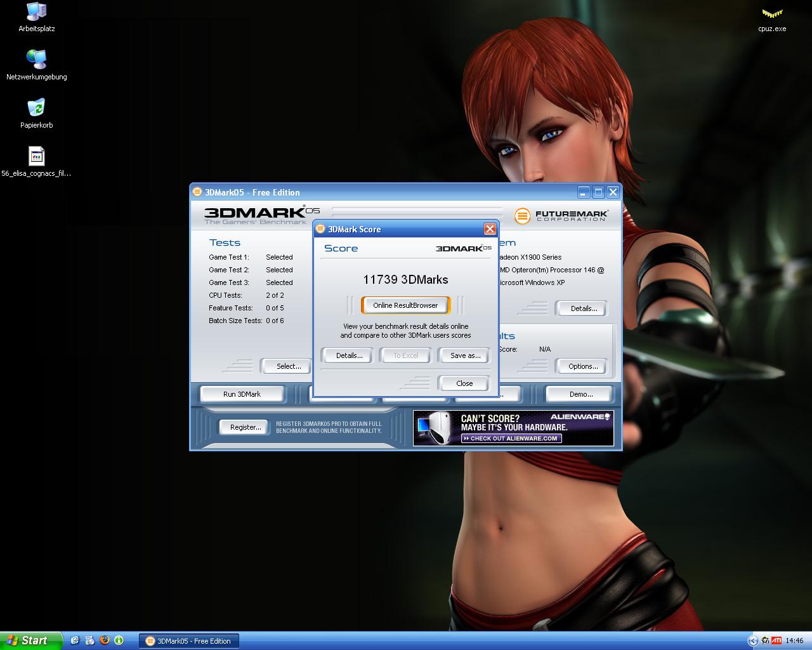Click the Feature Tests 0 of 5 value
The width and height of the screenshot is (812, 650).
click(x=275, y=308)
